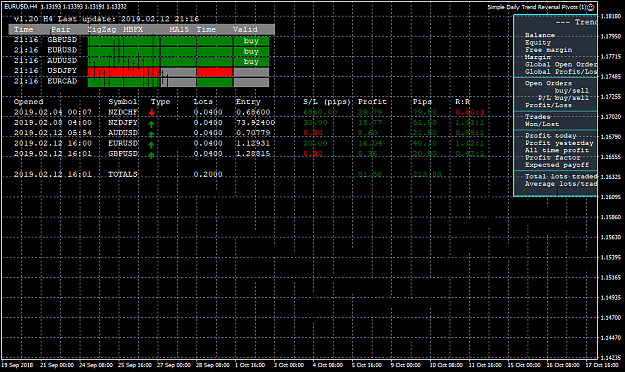
Task: Click the Profit column header in orders table
Action: click(x=372, y=102)
